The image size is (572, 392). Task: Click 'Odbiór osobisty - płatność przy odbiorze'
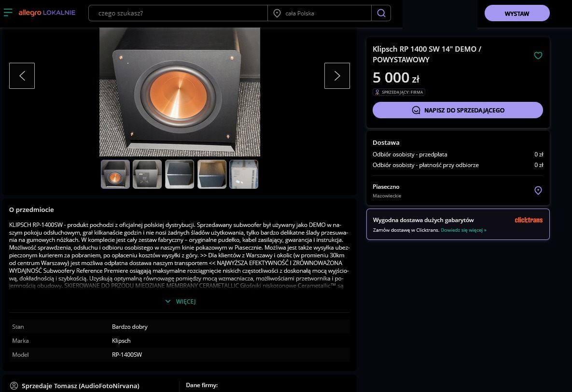(x=425, y=165)
